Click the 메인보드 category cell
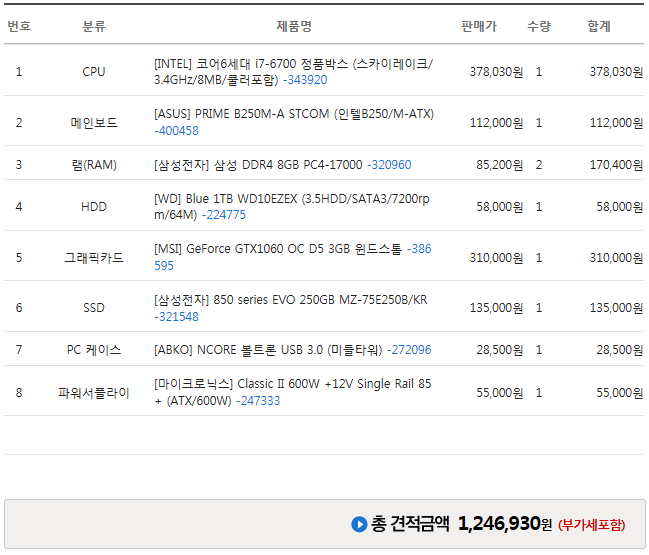 coord(94,123)
